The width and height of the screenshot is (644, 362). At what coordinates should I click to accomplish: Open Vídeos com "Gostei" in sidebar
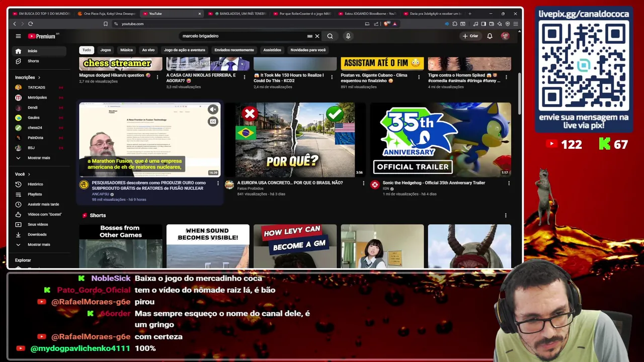point(39,214)
